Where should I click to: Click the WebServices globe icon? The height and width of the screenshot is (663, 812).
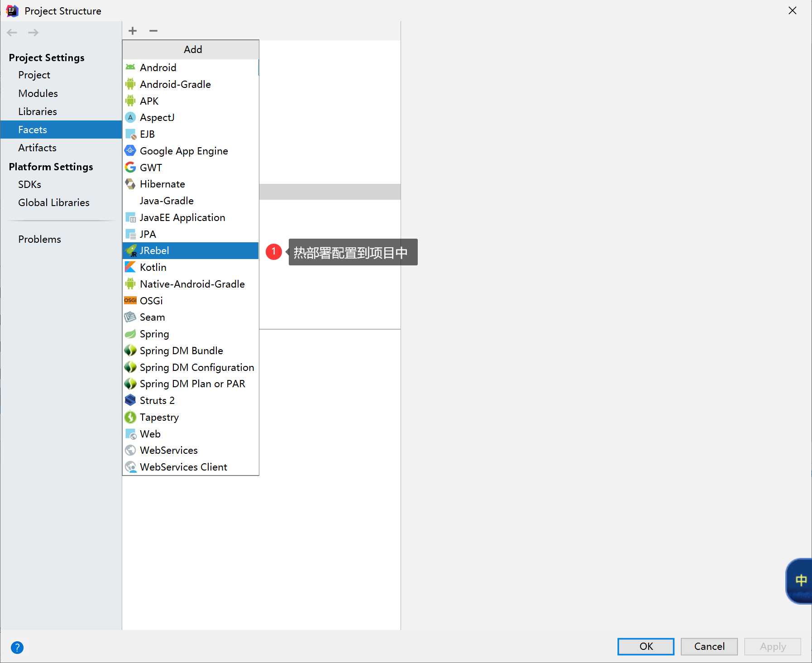click(130, 450)
